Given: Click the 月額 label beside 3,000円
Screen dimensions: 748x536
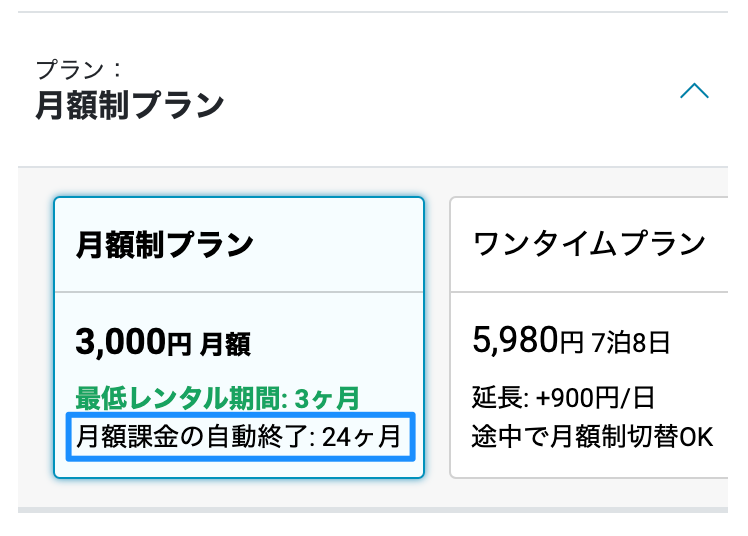Looking at the screenshot, I should pos(225,345).
